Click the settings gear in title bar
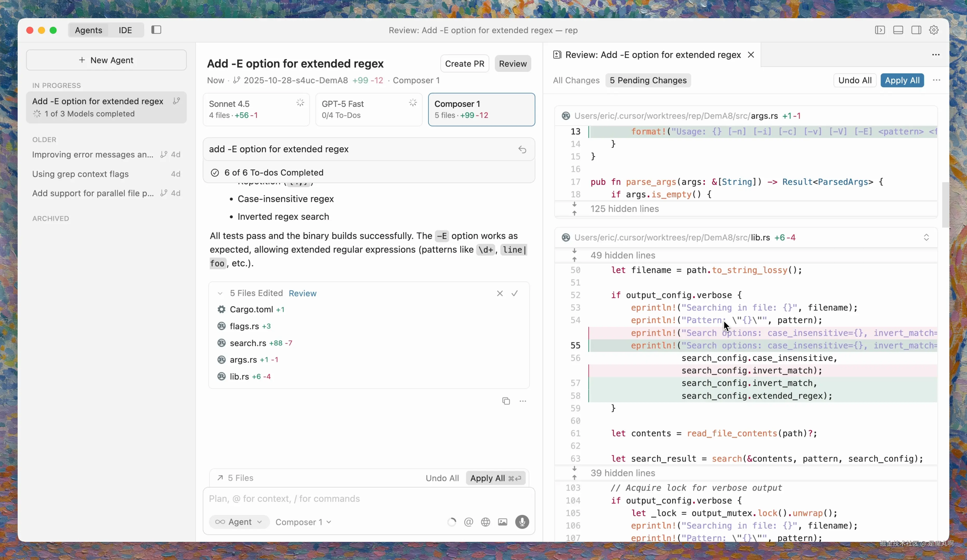The width and height of the screenshot is (967, 560). click(x=934, y=30)
